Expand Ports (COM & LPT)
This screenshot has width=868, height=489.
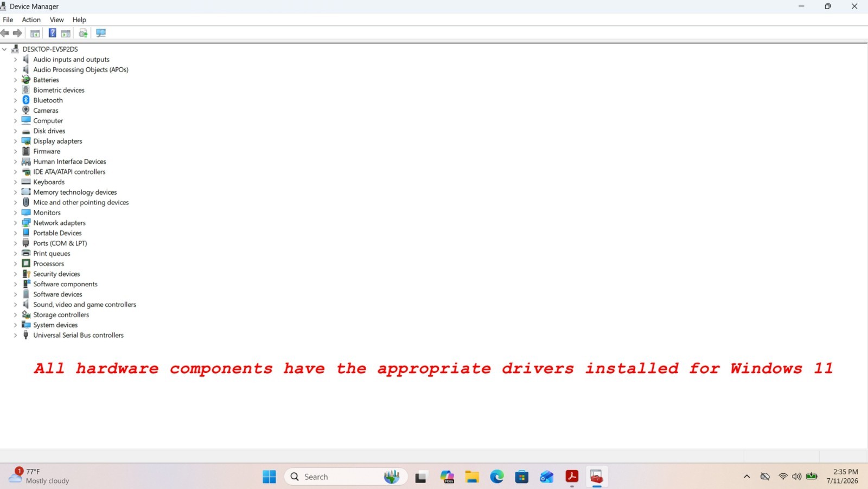[x=15, y=243]
